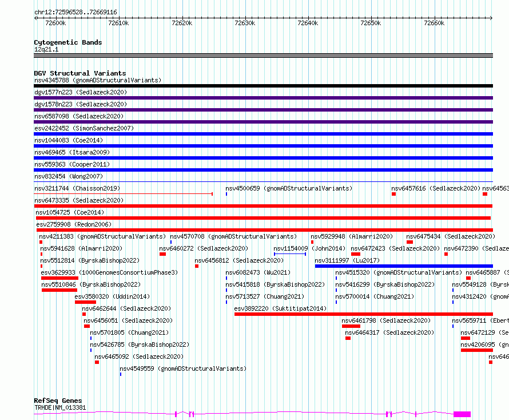
Task: Open dgv1577n223 (Sedlazeck2020) variant label
Action: (81, 92)
